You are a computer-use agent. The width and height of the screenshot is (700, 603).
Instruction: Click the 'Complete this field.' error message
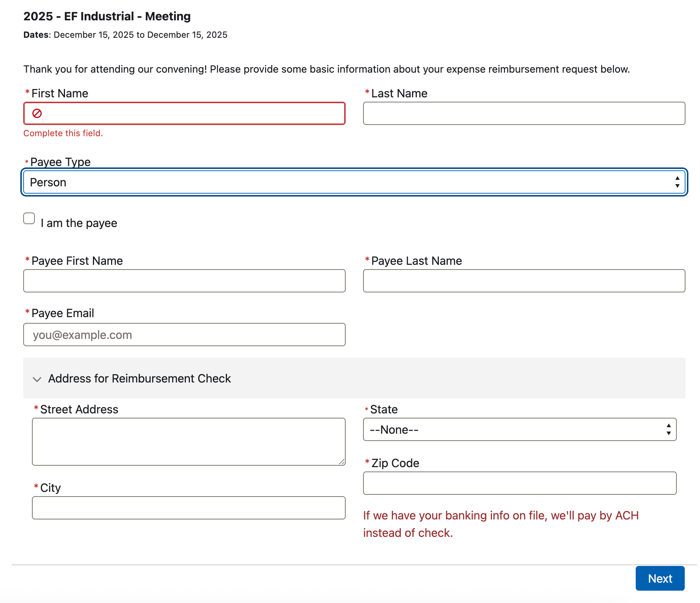coord(63,133)
